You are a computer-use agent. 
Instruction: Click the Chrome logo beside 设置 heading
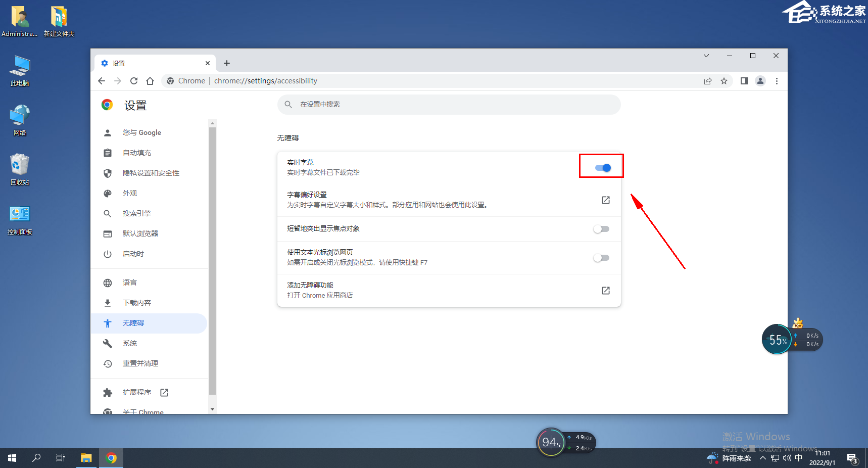point(107,105)
